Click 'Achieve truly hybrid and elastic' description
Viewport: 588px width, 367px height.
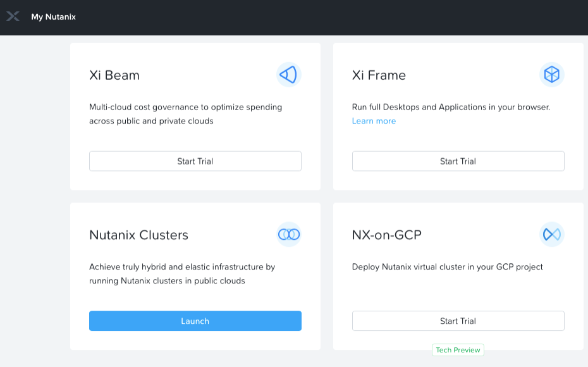coord(182,273)
